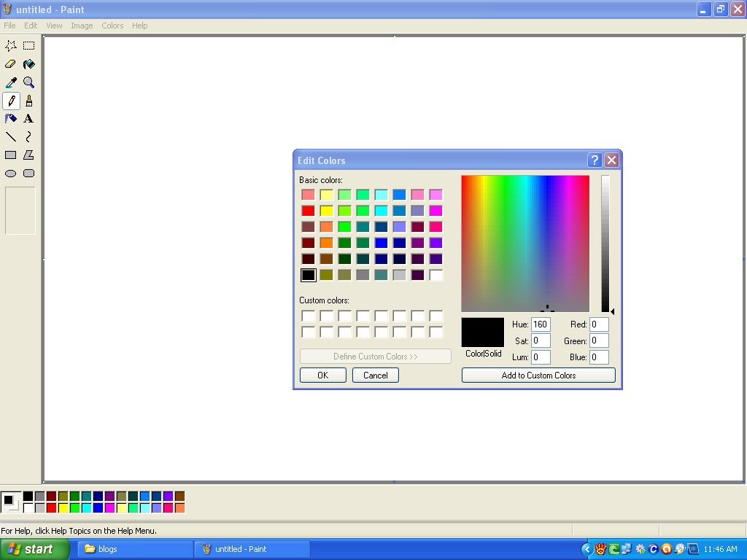Select the Brush tool
Screen dimensions: 747x560
point(28,101)
